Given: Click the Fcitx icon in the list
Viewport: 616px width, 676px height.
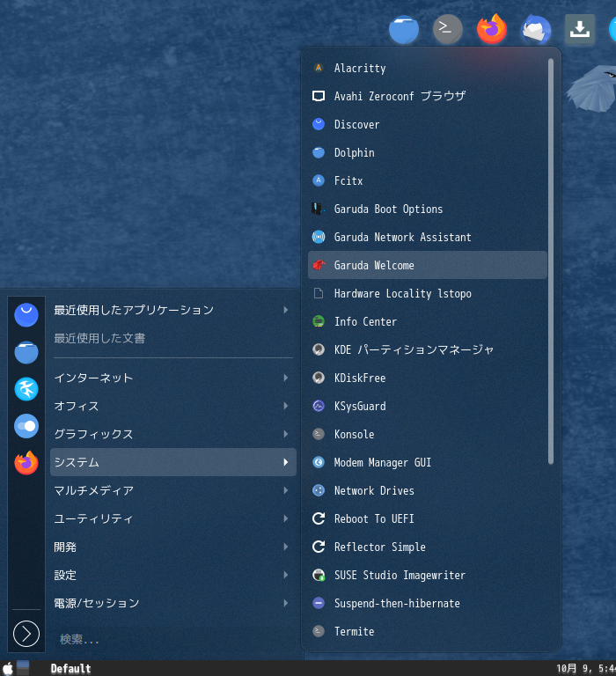Looking at the screenshot, I should click(319, 180).
